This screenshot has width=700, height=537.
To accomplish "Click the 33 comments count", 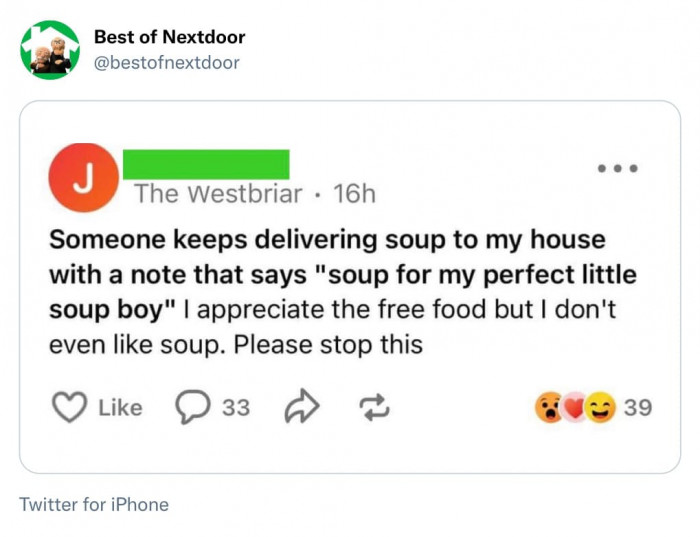I will pos(236,408).
